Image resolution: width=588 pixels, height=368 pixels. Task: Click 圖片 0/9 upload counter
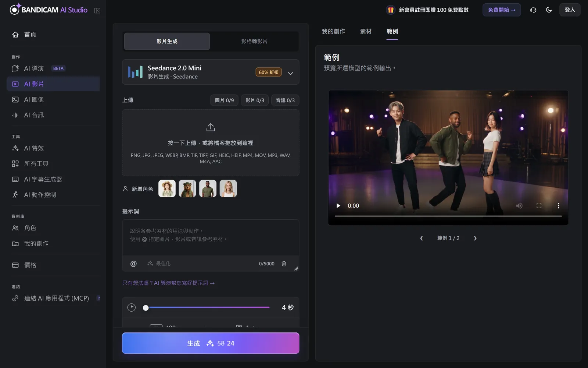224,100
